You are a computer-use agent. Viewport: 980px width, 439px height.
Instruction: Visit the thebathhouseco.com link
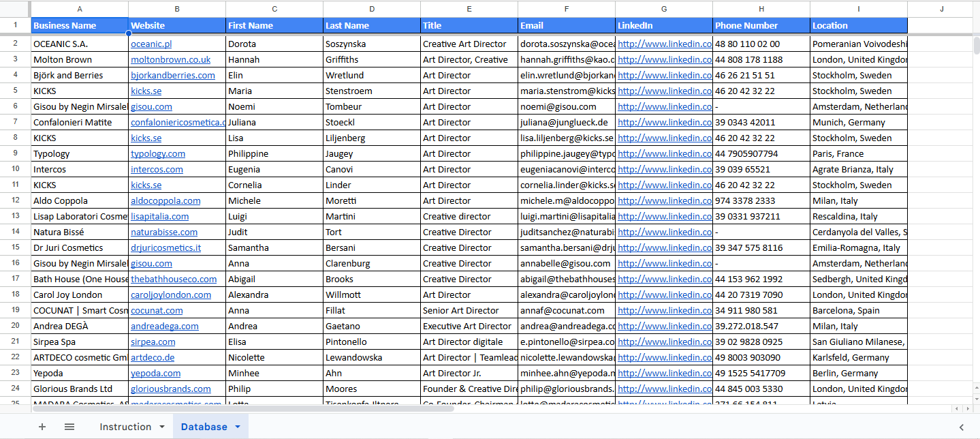(174, 279)
